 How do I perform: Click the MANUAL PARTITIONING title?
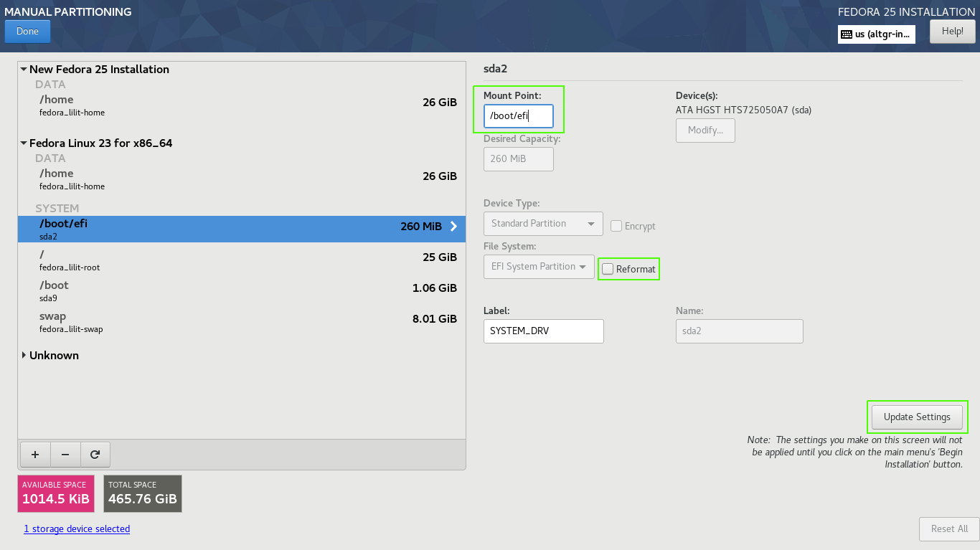[67, 12]
